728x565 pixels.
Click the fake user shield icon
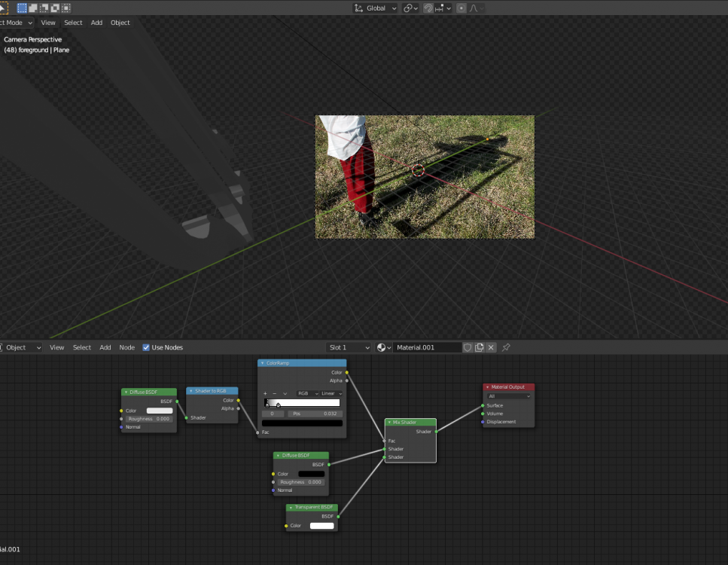[468, 347]
